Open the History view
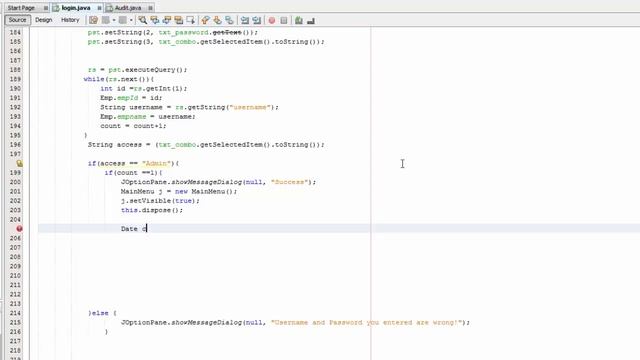 click(x=70, y=20)
